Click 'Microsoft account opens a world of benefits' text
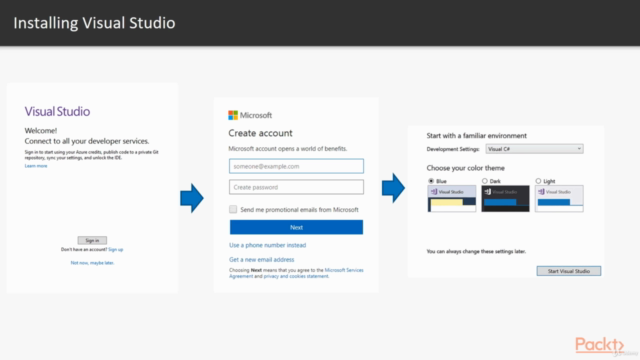 click(x=288, y=149)
